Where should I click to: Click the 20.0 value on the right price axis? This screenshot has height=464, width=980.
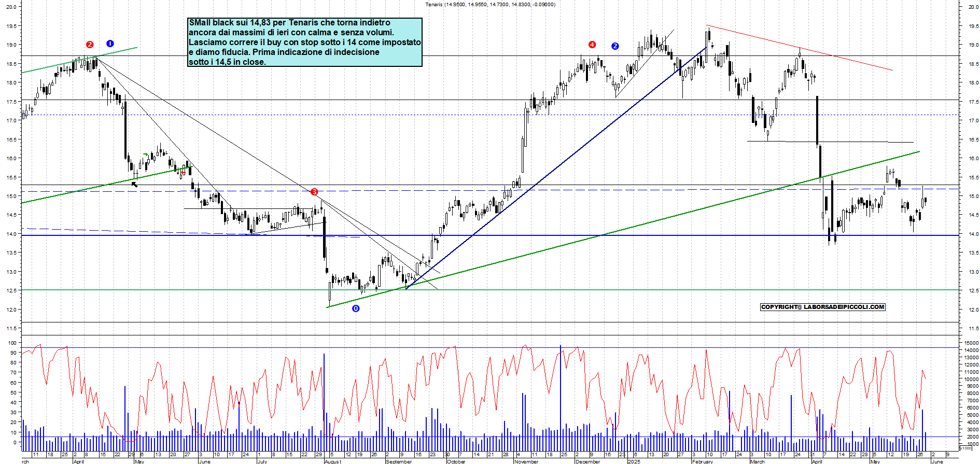coord(973,7)
